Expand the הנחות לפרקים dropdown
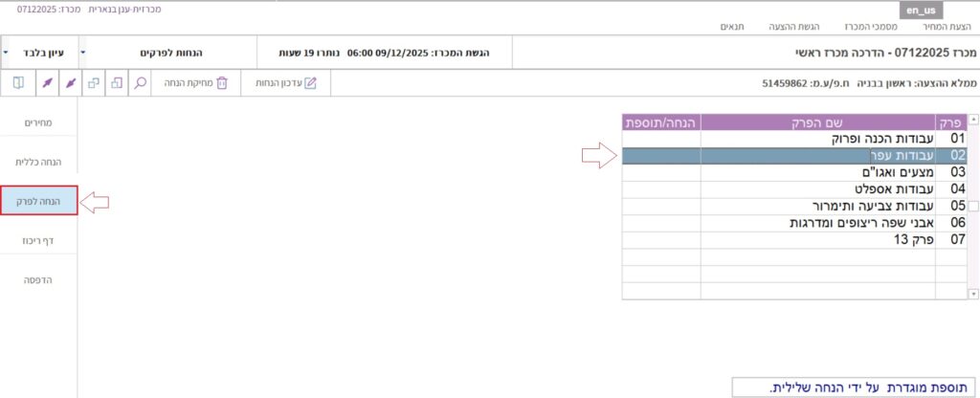980x398 pixels. tap(168, 53)
